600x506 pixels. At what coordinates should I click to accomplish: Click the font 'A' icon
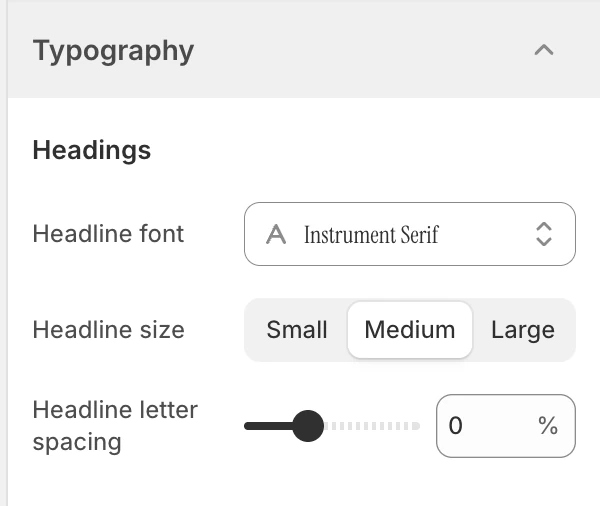276,234
